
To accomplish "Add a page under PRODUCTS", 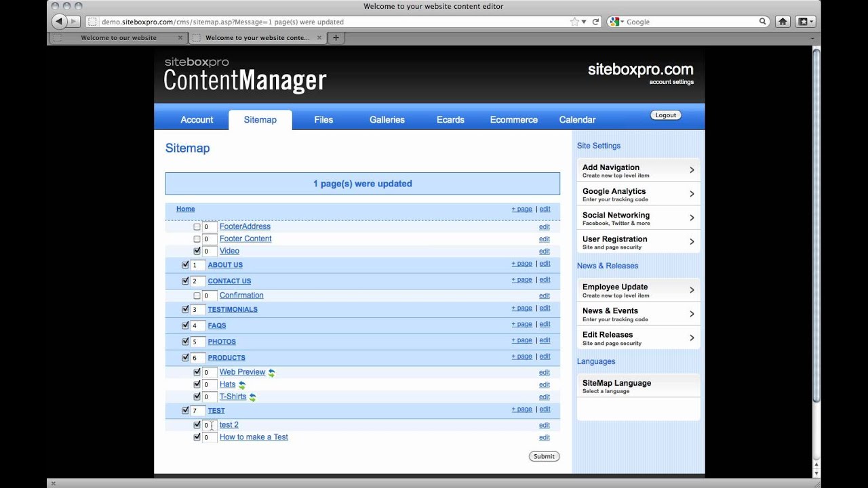I will (x=521, y=357).
